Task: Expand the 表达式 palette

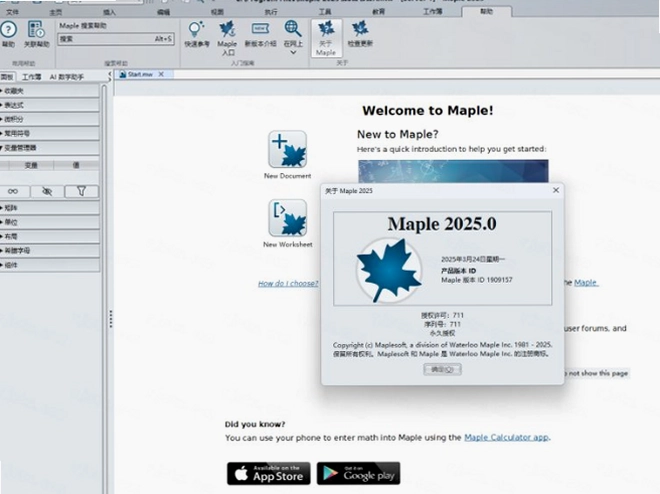Action: tap(50, 105)
